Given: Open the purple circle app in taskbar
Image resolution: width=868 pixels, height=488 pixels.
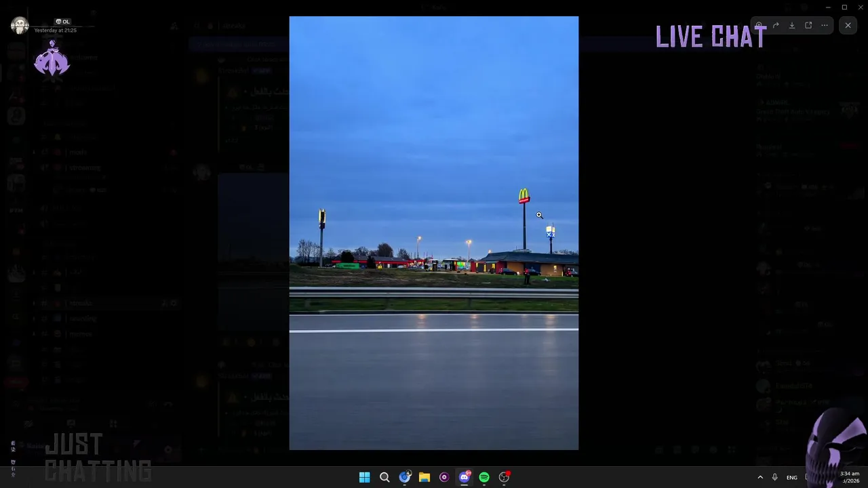Looking at the screenshot, I should pyautogui.click(x=444, y=477).
